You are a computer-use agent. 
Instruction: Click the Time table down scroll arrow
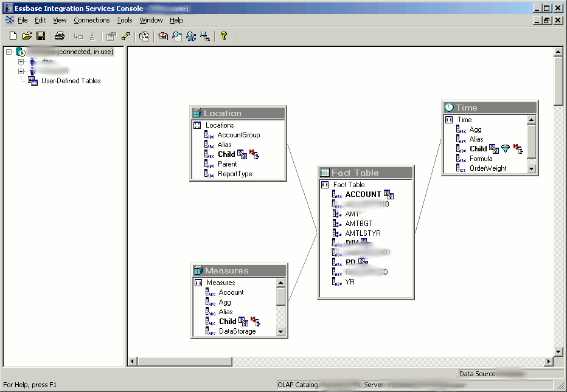click(531, 168)
